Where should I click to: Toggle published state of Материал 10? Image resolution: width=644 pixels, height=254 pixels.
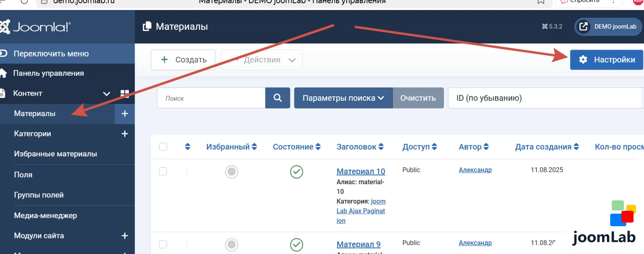[x=297, y=172]
